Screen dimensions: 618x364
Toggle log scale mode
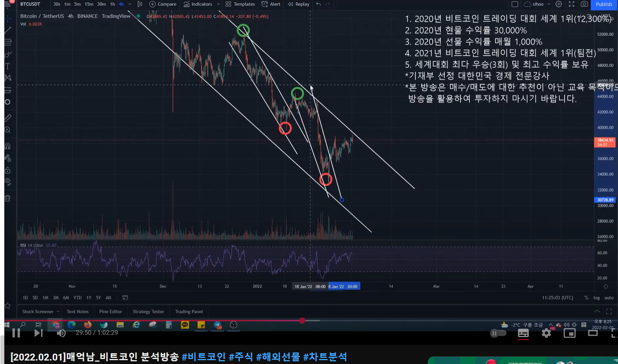(x=596, y=298)
